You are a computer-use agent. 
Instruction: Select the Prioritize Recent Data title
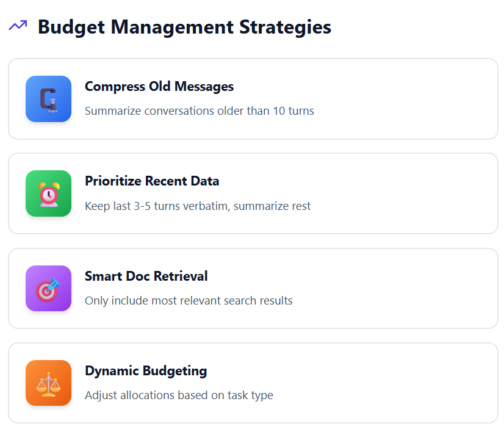[152, 181]
